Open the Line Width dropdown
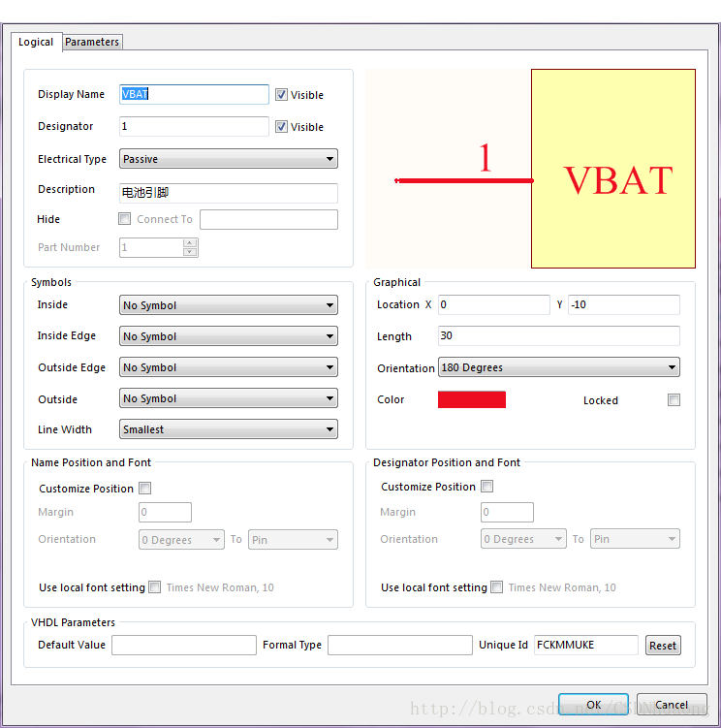Image resolution: width=721 pixels, height=728 pixels. (x=228, y=429)
